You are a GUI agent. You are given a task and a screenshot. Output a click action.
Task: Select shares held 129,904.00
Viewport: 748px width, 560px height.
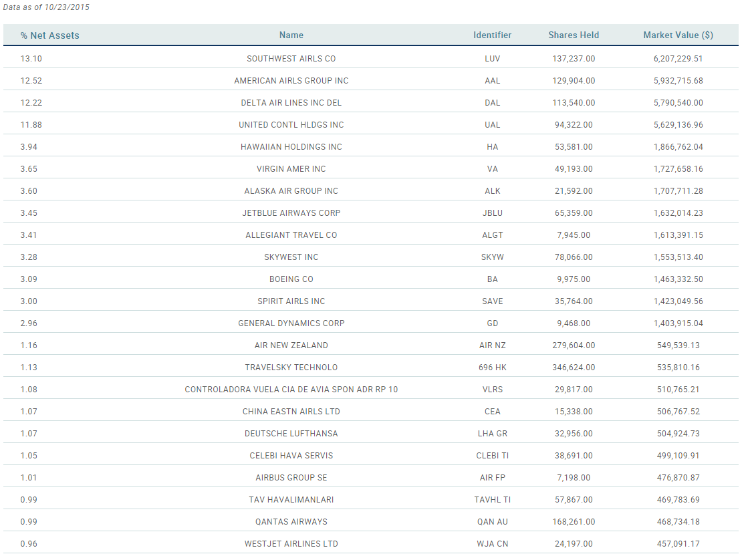click(574, 81)
